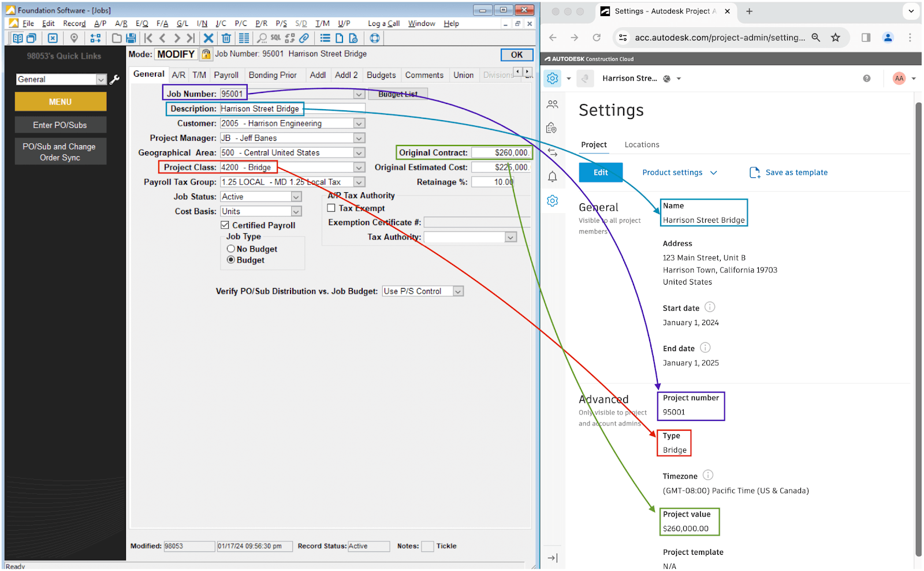Click the yellow MENU button
This screenshot has height=571, width=924.
coord(61,102)
